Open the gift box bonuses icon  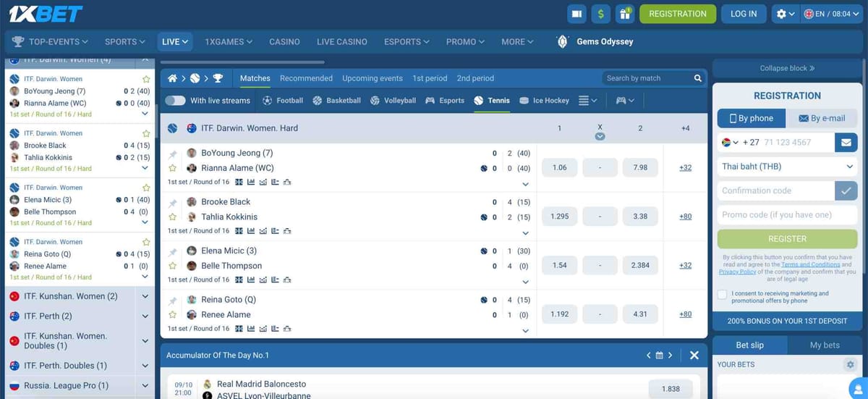[624, 14]
